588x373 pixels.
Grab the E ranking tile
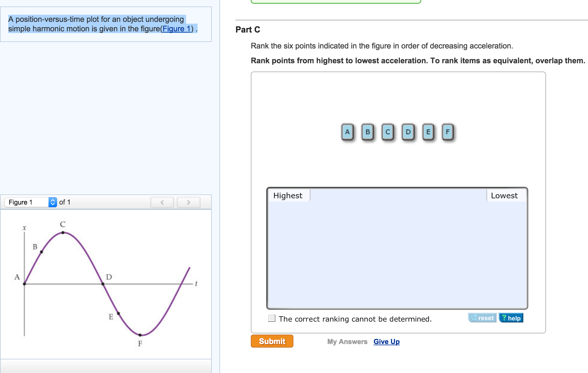pyautogui.click(x=428, y=132)
